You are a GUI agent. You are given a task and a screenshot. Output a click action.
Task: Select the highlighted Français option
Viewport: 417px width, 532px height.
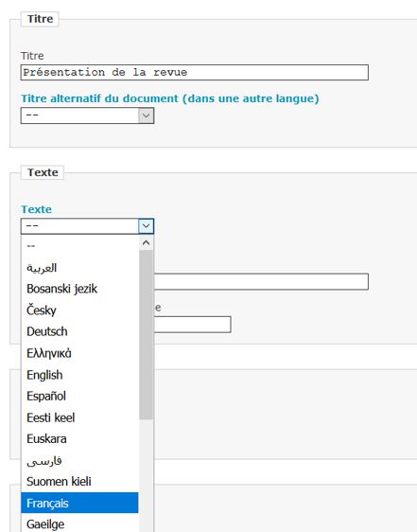click(x=79, y=503)
